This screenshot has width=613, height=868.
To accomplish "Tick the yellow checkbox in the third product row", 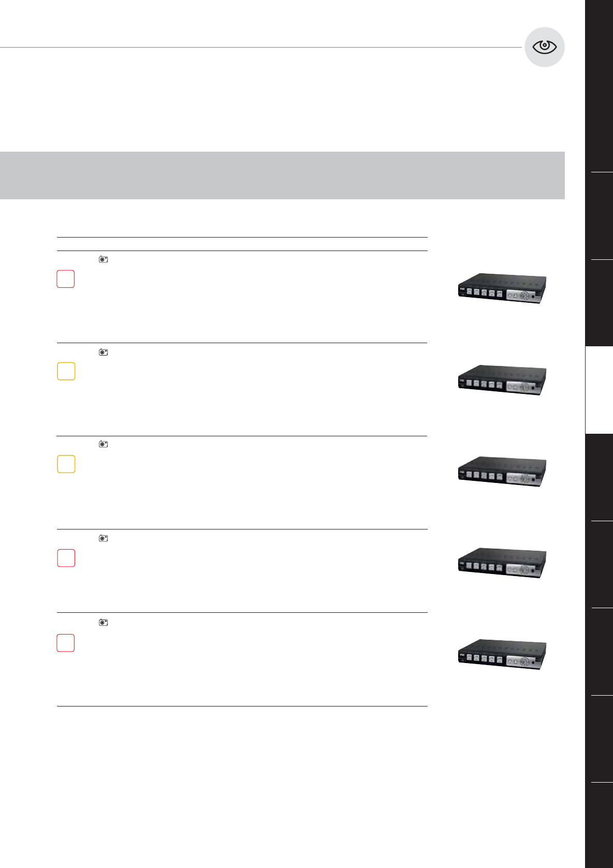I will click(x=66, y=464).
